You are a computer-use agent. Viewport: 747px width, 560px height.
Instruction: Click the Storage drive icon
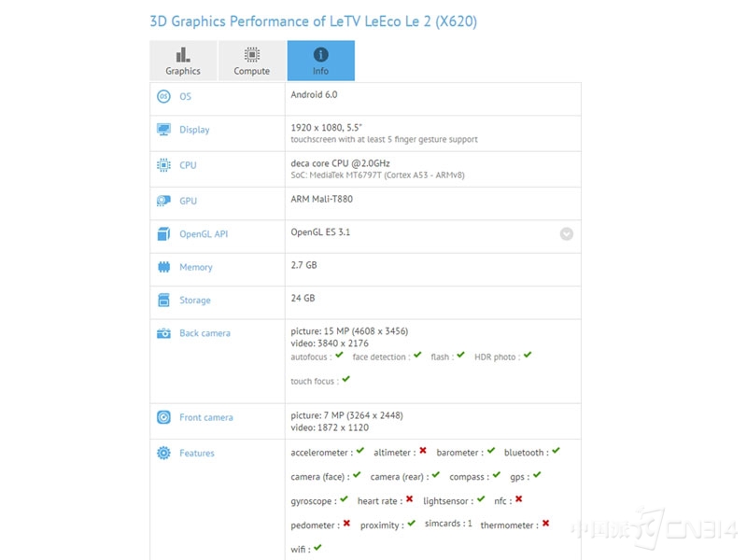pyautogui.click(x=163, y=300)
